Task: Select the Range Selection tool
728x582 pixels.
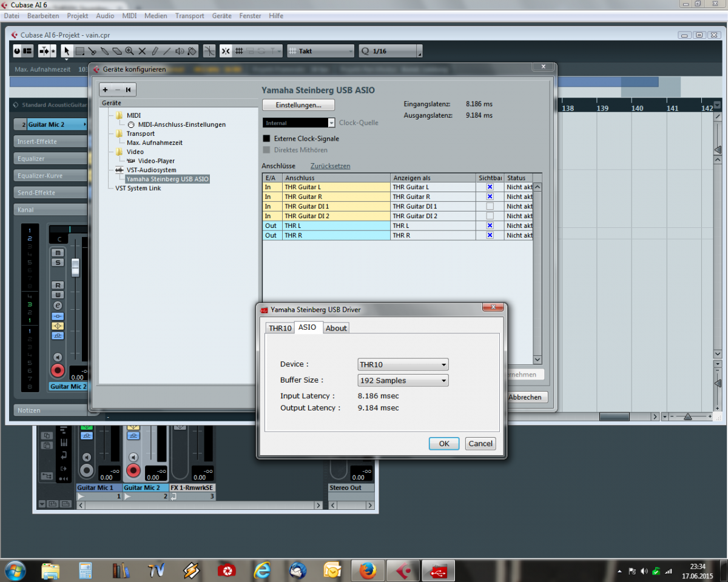Action: (x=79, y=51)
